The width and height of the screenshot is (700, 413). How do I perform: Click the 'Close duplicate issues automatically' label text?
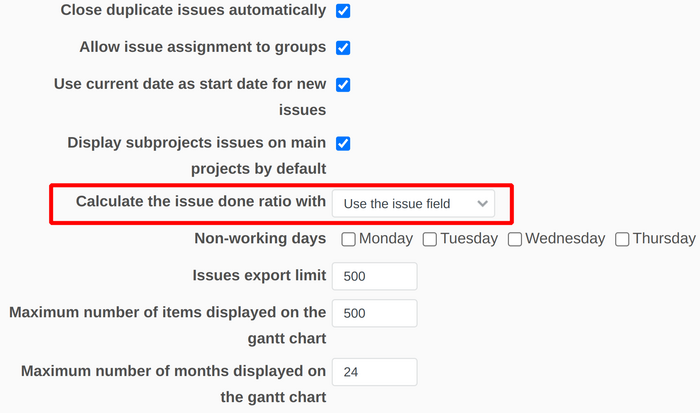point(193,11)
